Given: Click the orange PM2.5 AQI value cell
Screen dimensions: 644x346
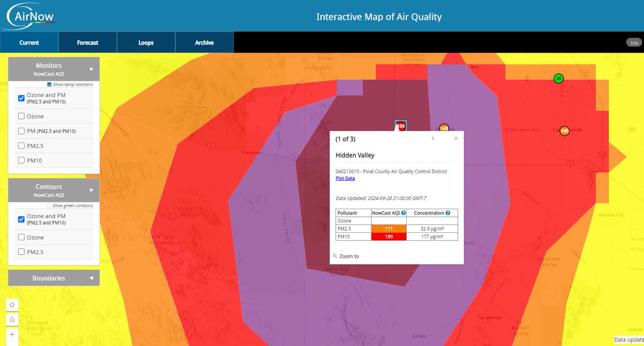Looking at the screenshot, I should point(389,228).
